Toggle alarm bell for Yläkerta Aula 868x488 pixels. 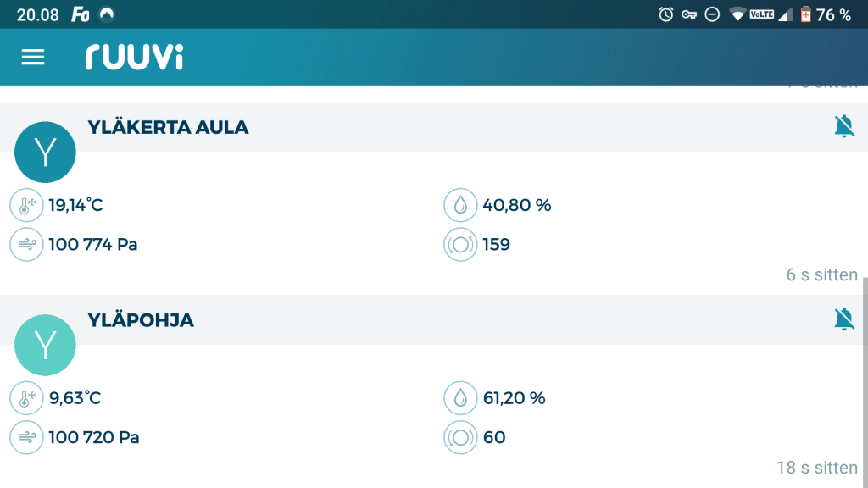coord(843,127)
